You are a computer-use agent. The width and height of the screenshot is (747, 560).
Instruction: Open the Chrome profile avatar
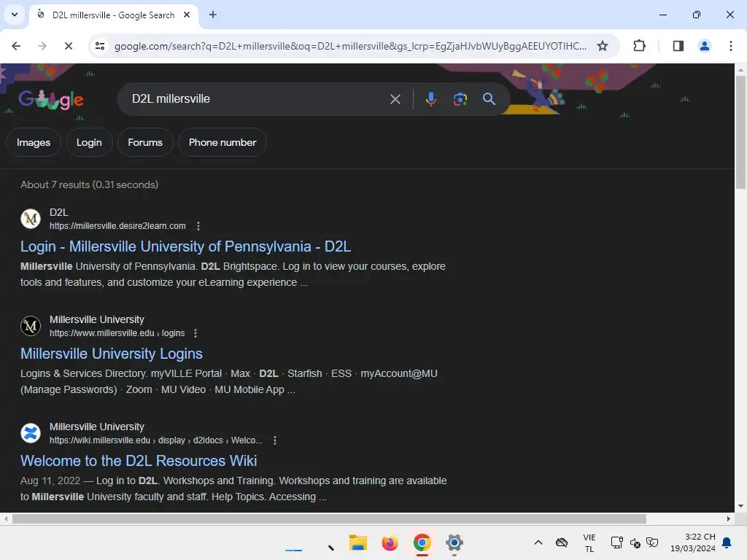pyautogui.click(x=704, y=46)
